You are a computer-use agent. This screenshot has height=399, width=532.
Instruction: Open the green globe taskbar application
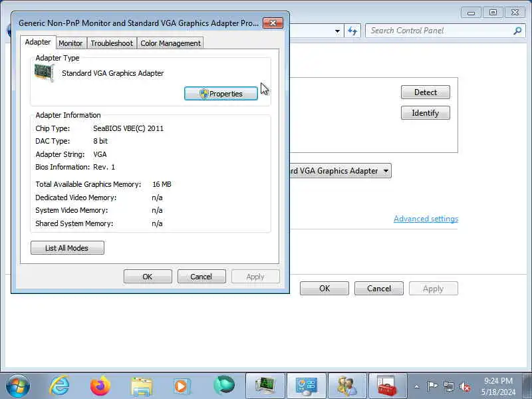click(x=224, y=386)
